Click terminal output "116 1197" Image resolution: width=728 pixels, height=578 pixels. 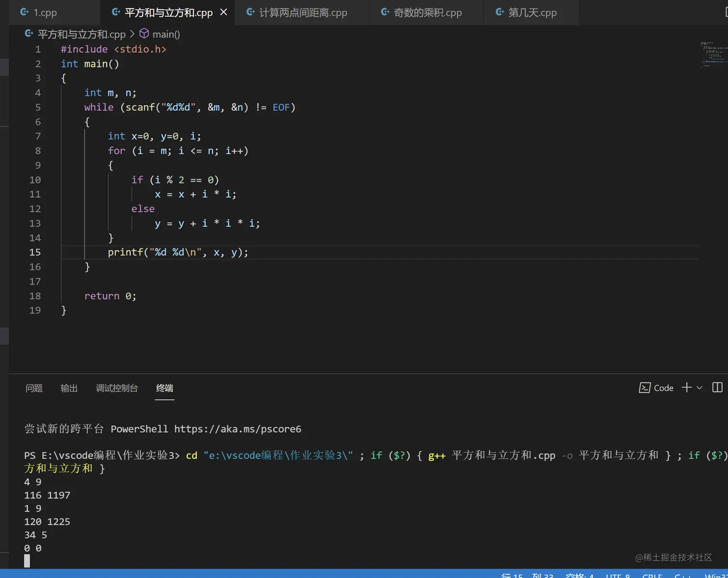pos(47,495)
